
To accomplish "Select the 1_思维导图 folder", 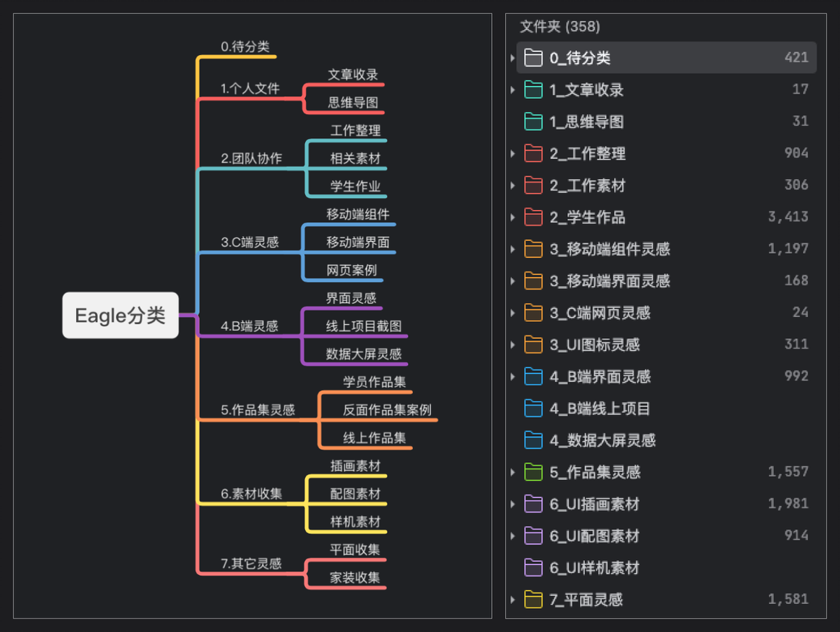I will pyautogui.click(x=667, y=122).
